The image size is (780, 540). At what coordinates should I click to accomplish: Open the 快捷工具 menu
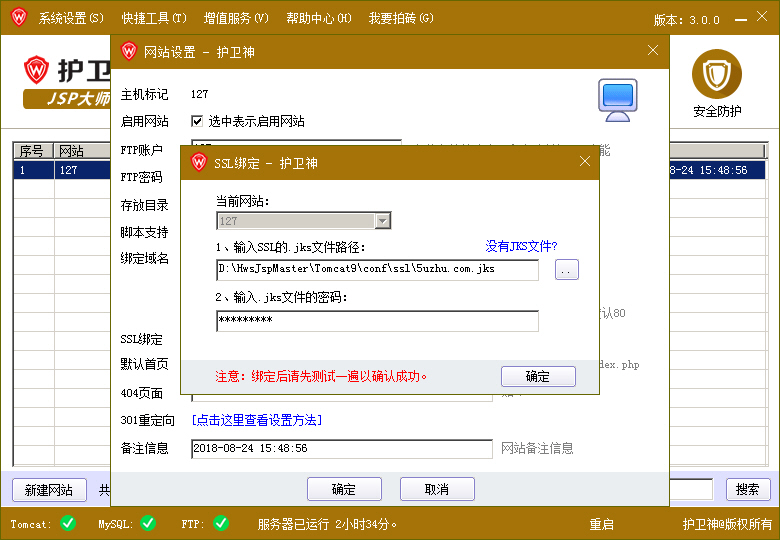154,18
